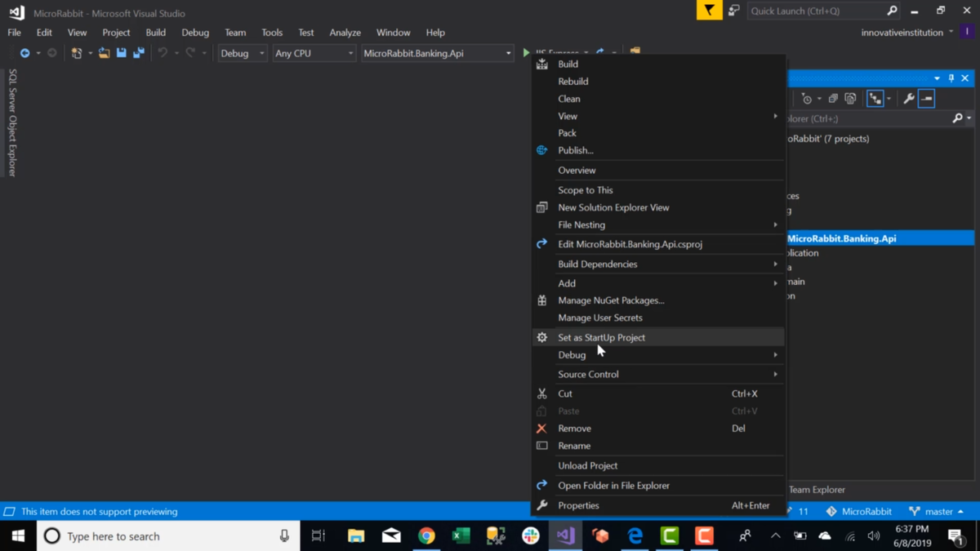The height and width of the screenshot is (551, 980).
Task: Open the MicroRabbit.Banking.Api startup project dropdown
Action: pyautogui.click(x=437, y=53)
